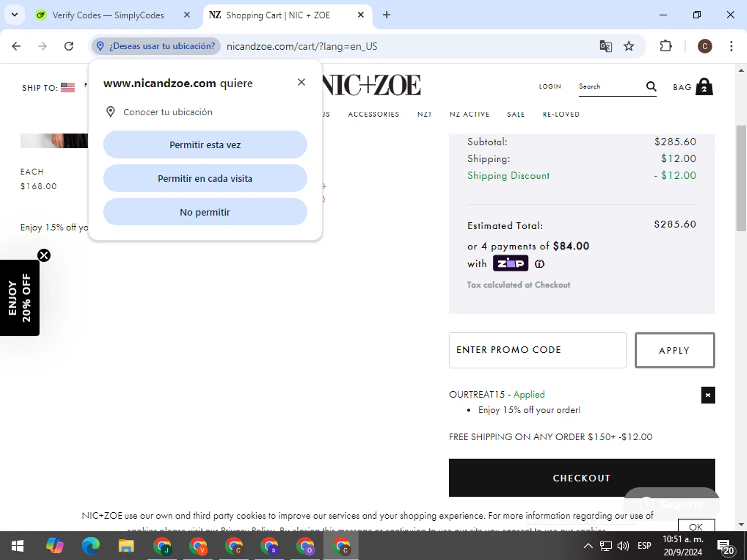The width and height of the screenshot is (747, 560).
Task: Open the NZ ACTIVE menu
Action: pyautogui.click(x=469, y=114)
